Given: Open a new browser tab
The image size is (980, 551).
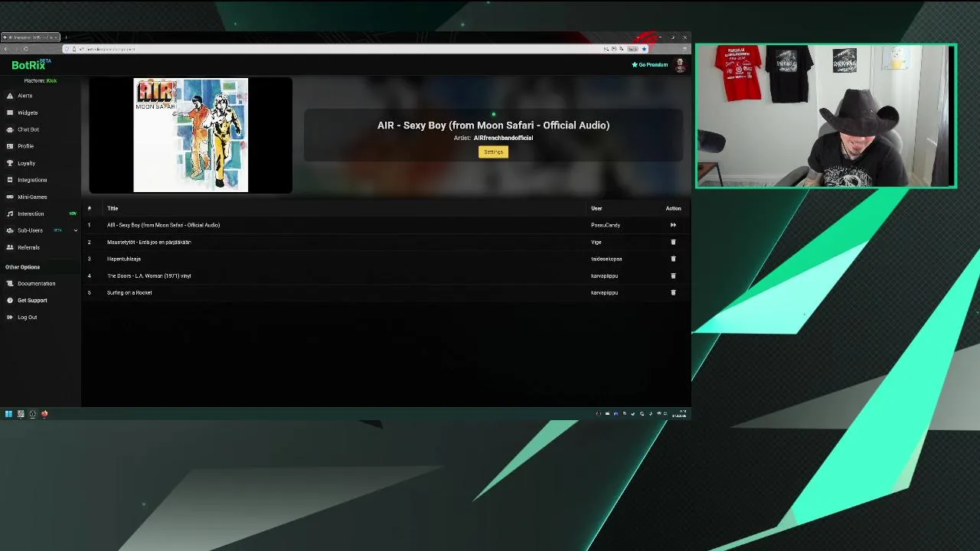Looking at the screenshot, I should tap(66, 37).
